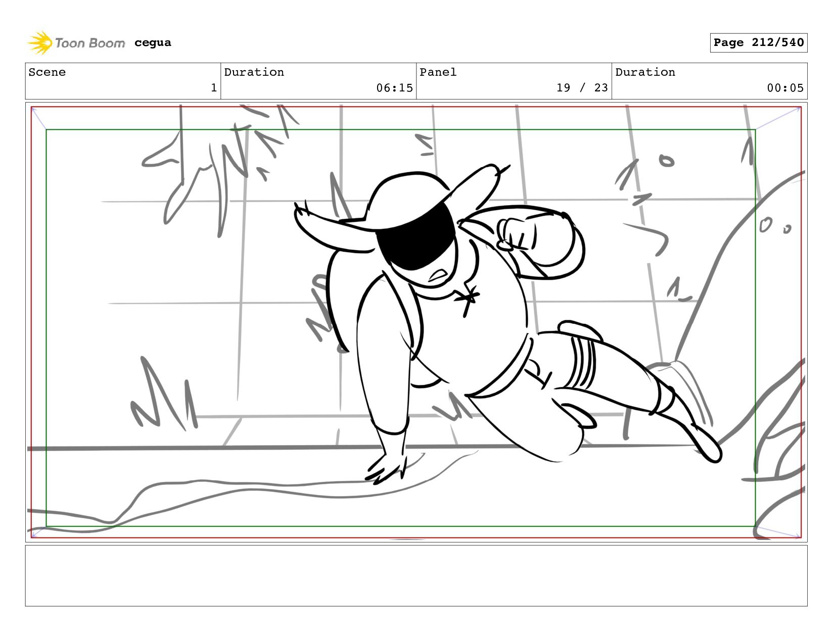Select the panel duration value '00:05'
Screen dimensions: 834x644
tap(785, 88)
